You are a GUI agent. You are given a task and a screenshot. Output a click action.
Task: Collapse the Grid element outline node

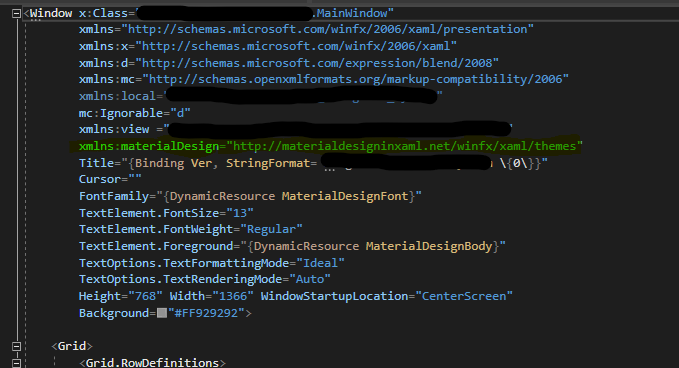16,346
